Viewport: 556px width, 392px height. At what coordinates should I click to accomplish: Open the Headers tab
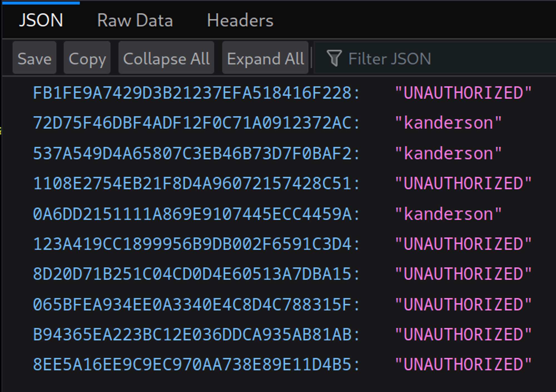[x=240, y=21]
